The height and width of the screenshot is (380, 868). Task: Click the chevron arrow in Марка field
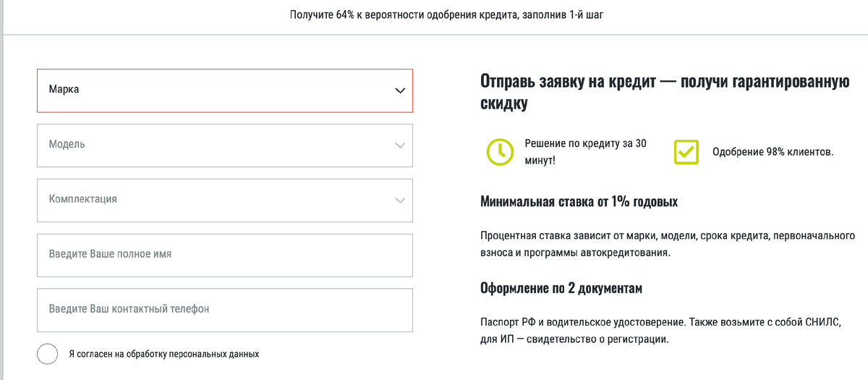pos(400,90)
